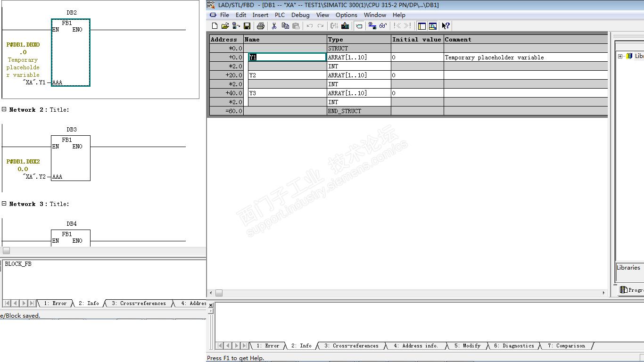Open the Options menu
The width and height of the screenshot is (644, 362).
(347, 15)
